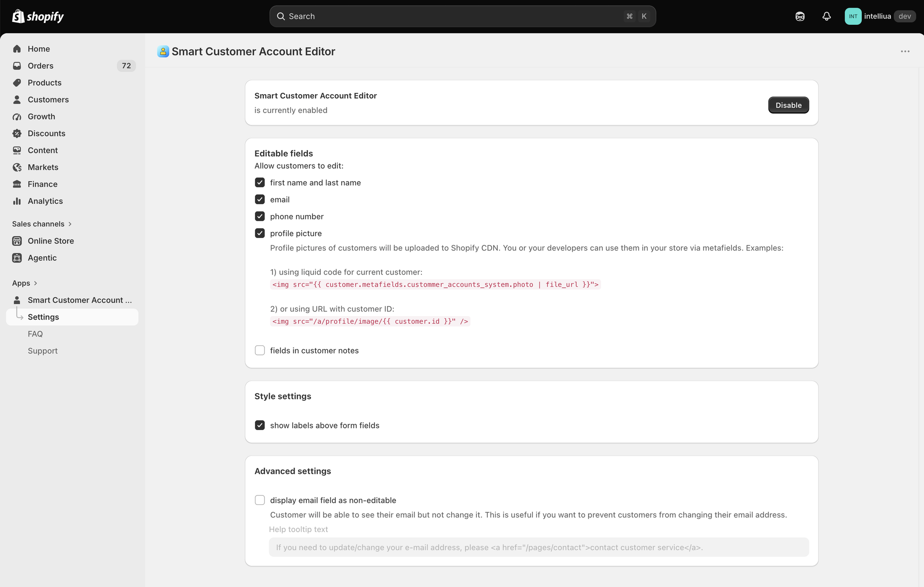The height and width of the screenshot is (587, 924).
Task: Click the Shopify logo
Action: pos(38,16)
